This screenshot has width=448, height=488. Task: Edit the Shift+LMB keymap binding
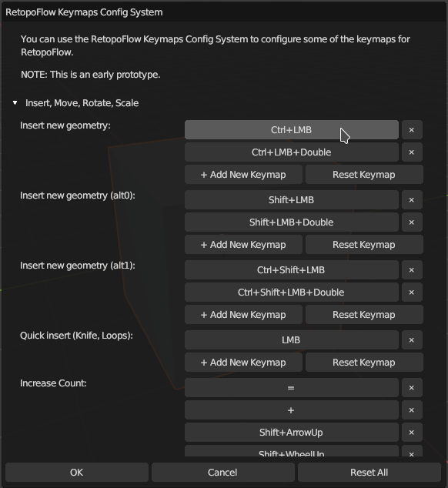(292, 200)
